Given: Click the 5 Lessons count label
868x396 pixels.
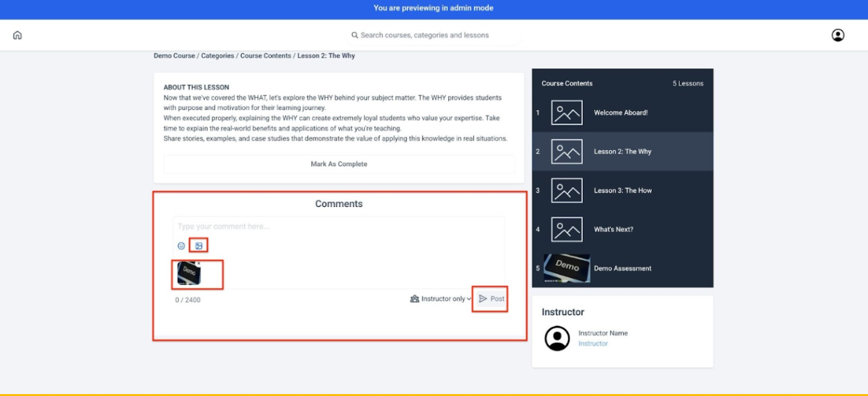Looking at the screenshot, I should [688, 84].
